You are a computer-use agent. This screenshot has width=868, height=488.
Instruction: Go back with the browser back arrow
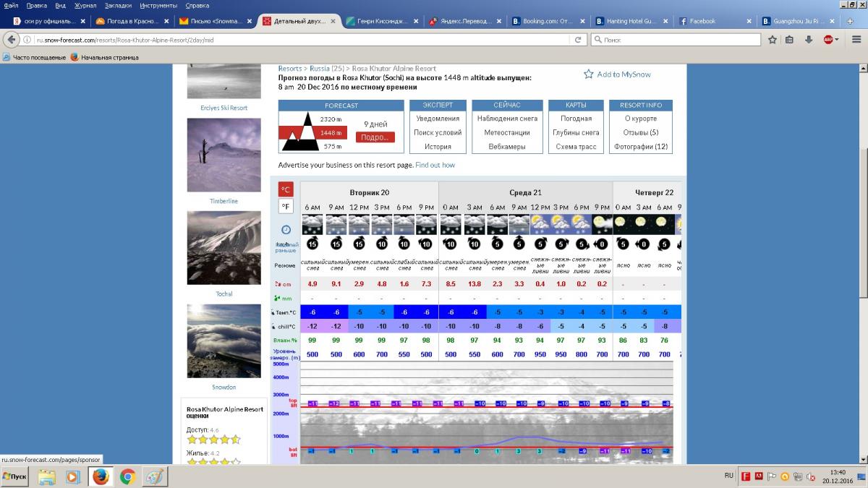point(12,40)
